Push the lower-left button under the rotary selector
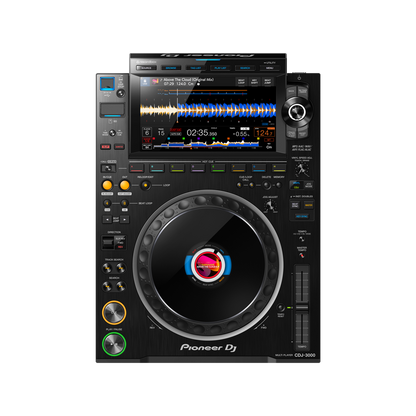This screenshot has height=416, width=416. tap(291, 133)
